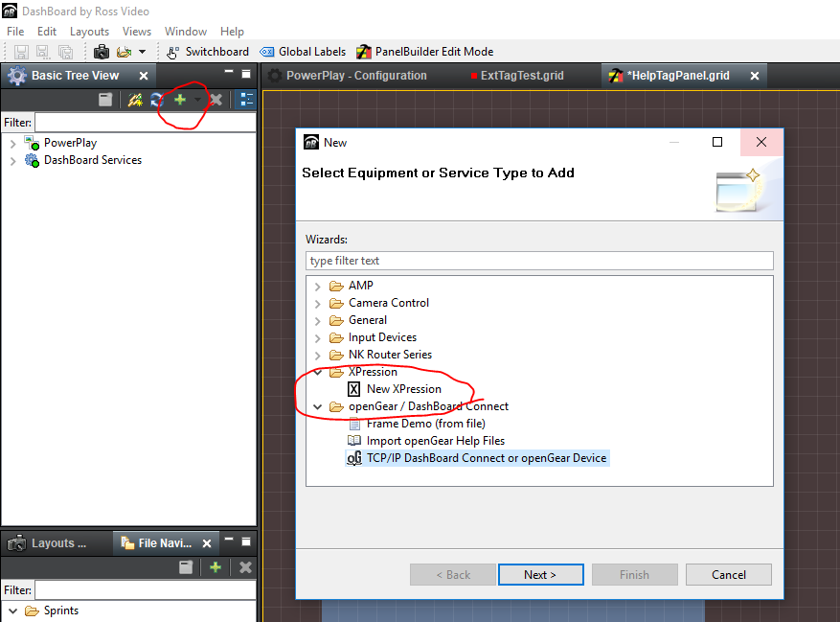Click the Finish button in the New dialog
Viewport: 840px width, 622px height.
point(635,575)
